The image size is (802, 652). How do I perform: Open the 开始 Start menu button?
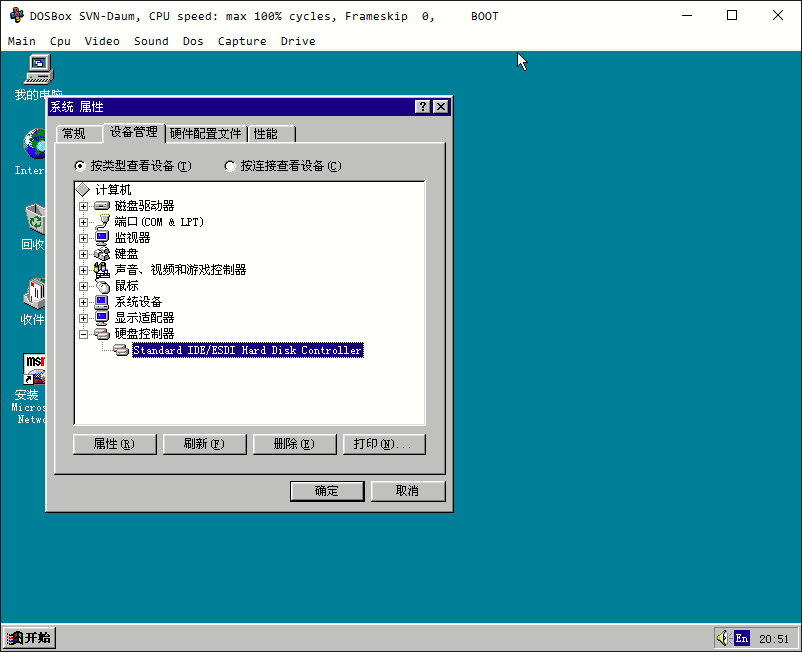pos(29,638)
